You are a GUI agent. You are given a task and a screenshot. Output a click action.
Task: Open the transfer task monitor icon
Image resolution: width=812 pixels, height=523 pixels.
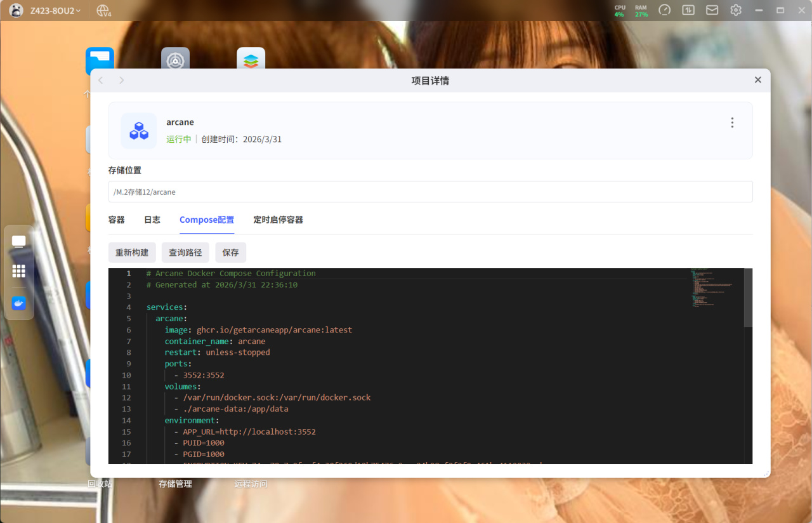[x=688, y=10]
